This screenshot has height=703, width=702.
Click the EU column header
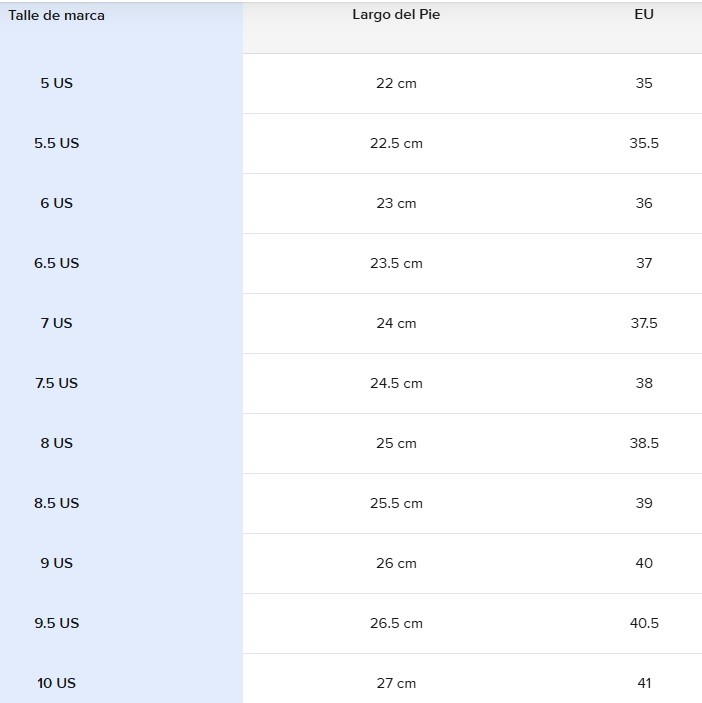(x=644, y=15)
